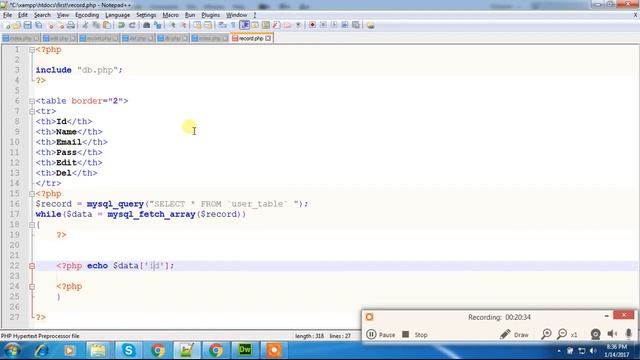Click the Replace toolbar icon

point(158,25)
